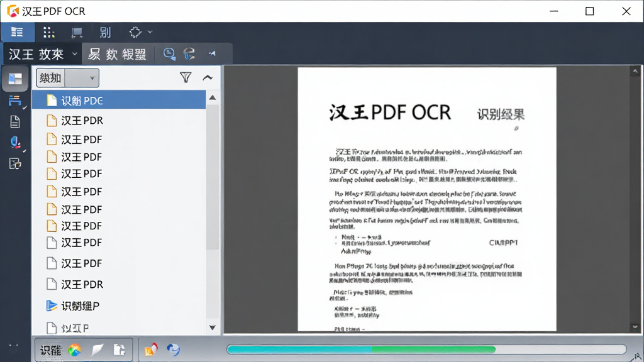Click the blue flag icon in file list
The width and height of the screenshot is (644, 362).
point(52,306)
